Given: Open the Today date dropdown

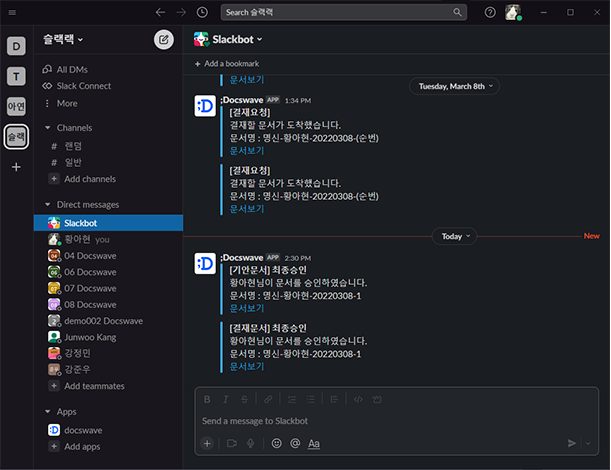Looking at the screenshot, I should (454, 236).
